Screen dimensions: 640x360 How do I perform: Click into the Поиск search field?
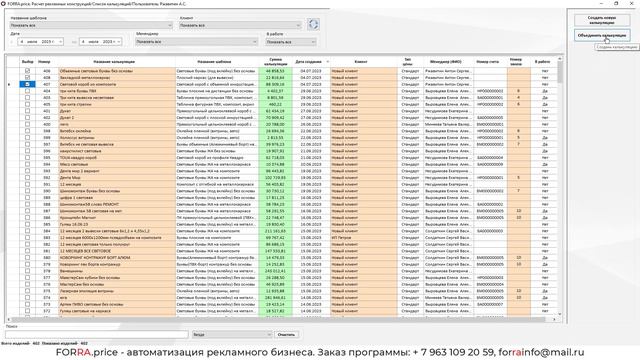pos(97,334)
